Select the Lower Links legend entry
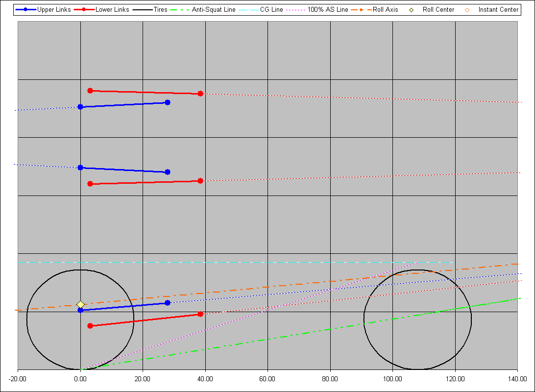The width and height of the screenshot is (535, 392). [x=102, y=9]
